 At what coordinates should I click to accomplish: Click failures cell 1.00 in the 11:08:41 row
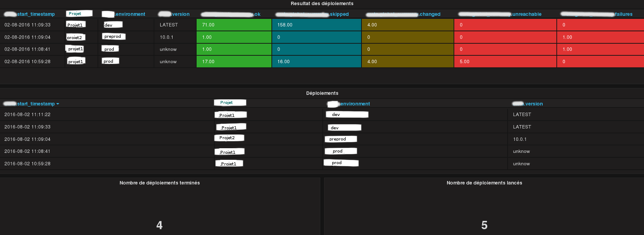tap(601, 49)
